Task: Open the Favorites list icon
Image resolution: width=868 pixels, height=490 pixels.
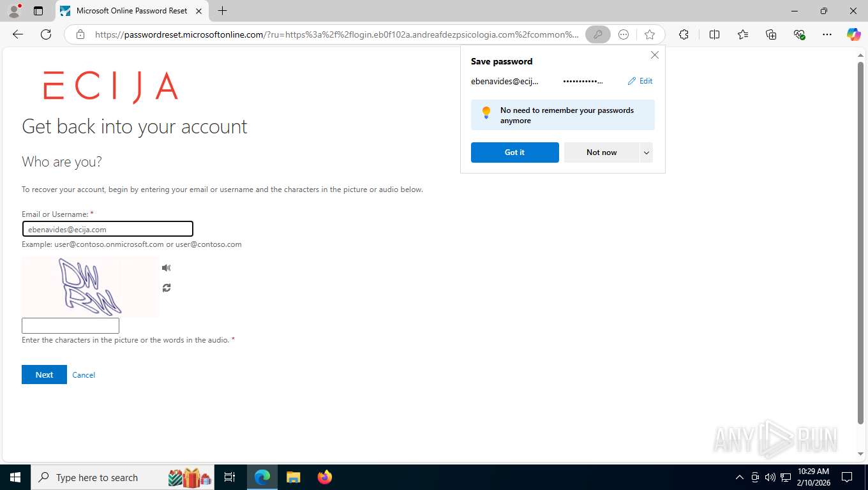Action: pos(743,34)
